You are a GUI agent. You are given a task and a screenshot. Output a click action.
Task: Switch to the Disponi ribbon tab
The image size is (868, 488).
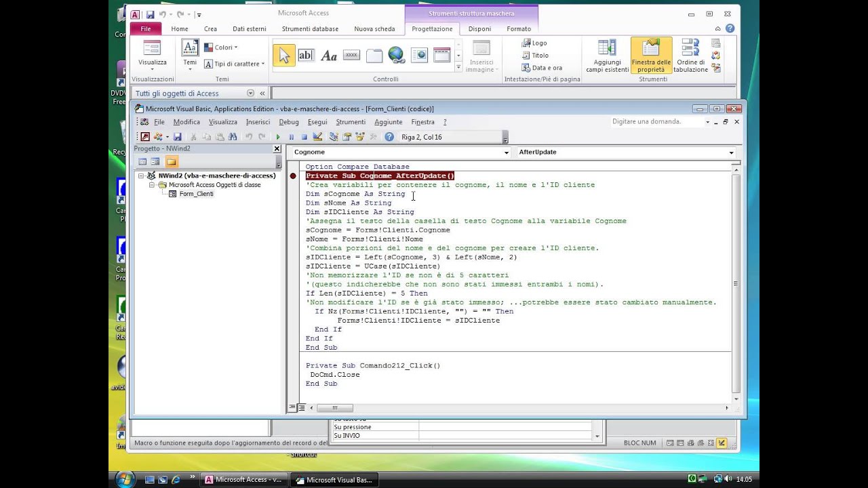[x=479, y=29]
